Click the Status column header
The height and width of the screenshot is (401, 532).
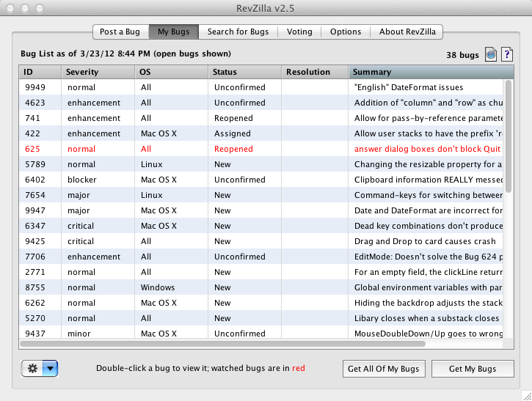click(244, 72)
